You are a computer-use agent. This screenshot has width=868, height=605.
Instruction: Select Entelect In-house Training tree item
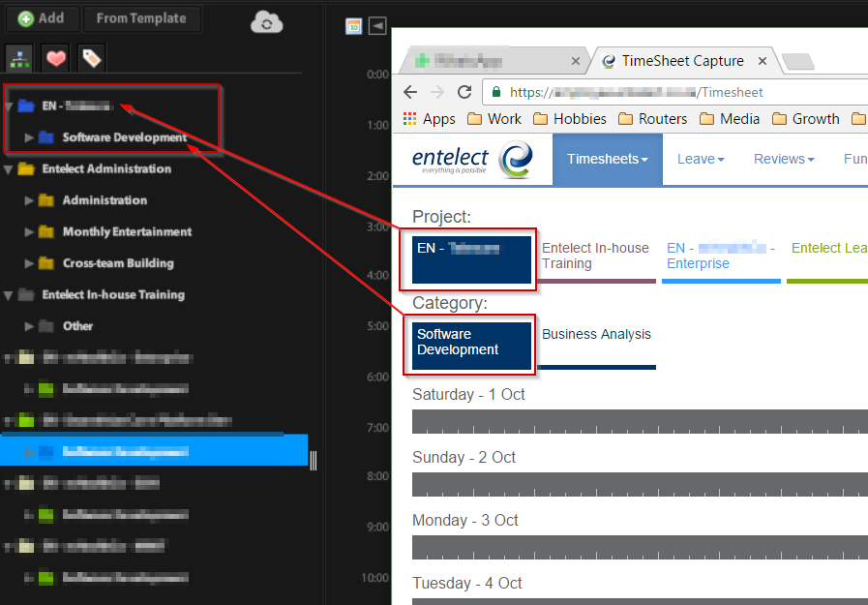point(113,295)
